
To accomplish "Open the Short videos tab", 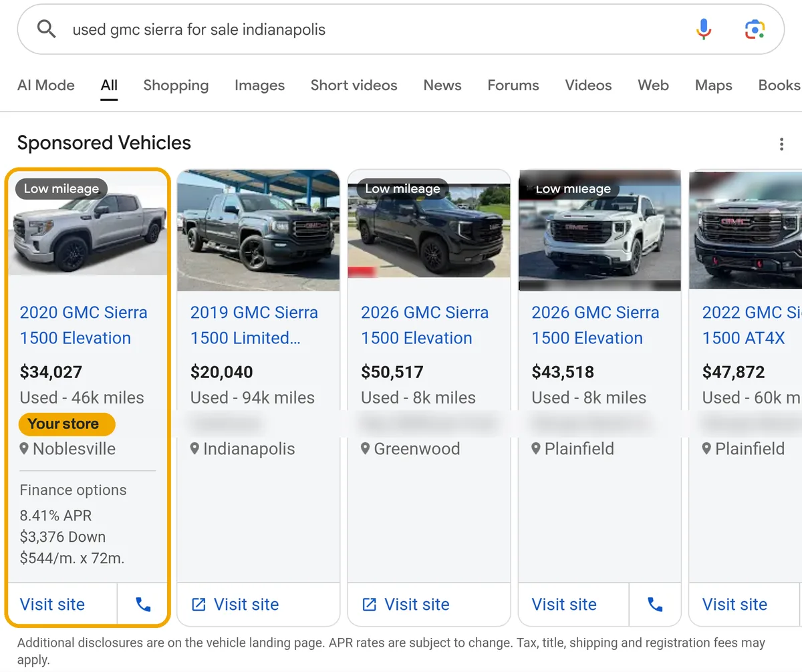I will (354, 86).
